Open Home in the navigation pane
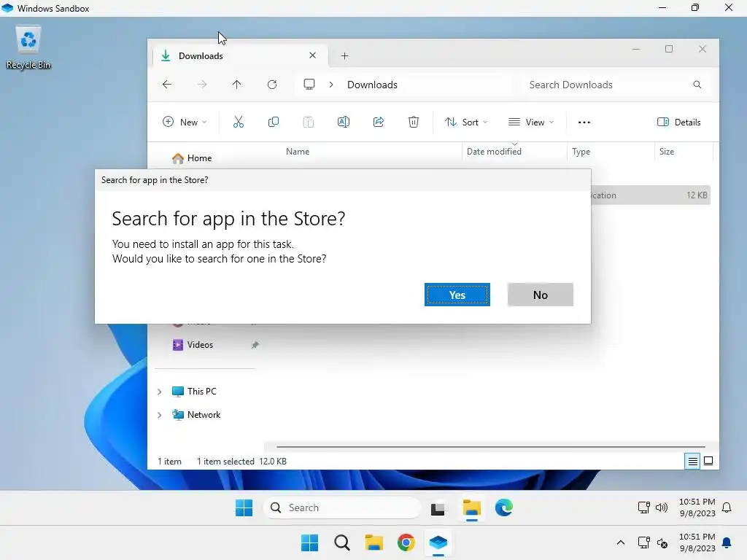 point(192,157)
